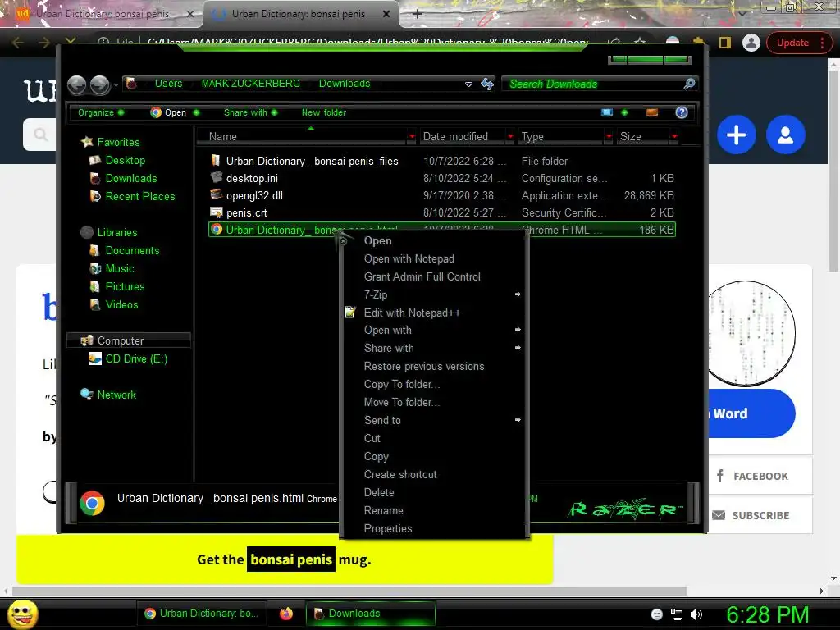
Task: Open the Organize dropdown menu
Action: 101,112
